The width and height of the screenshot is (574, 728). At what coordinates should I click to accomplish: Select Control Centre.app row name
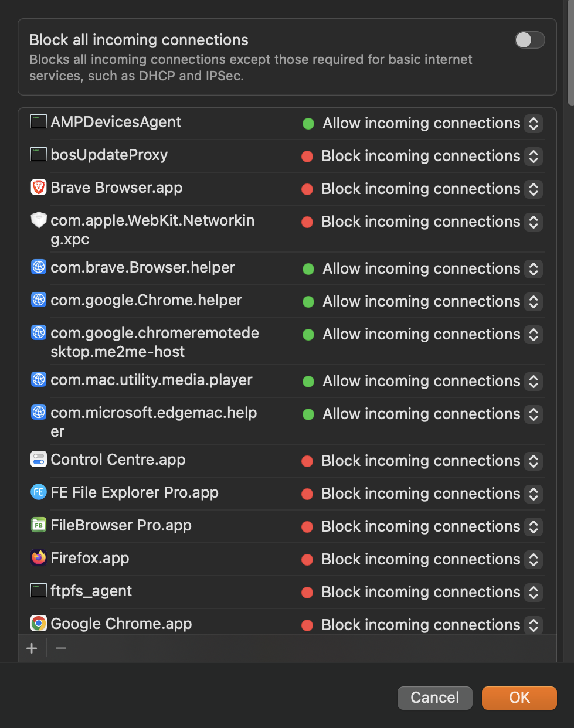click(118, 460)
